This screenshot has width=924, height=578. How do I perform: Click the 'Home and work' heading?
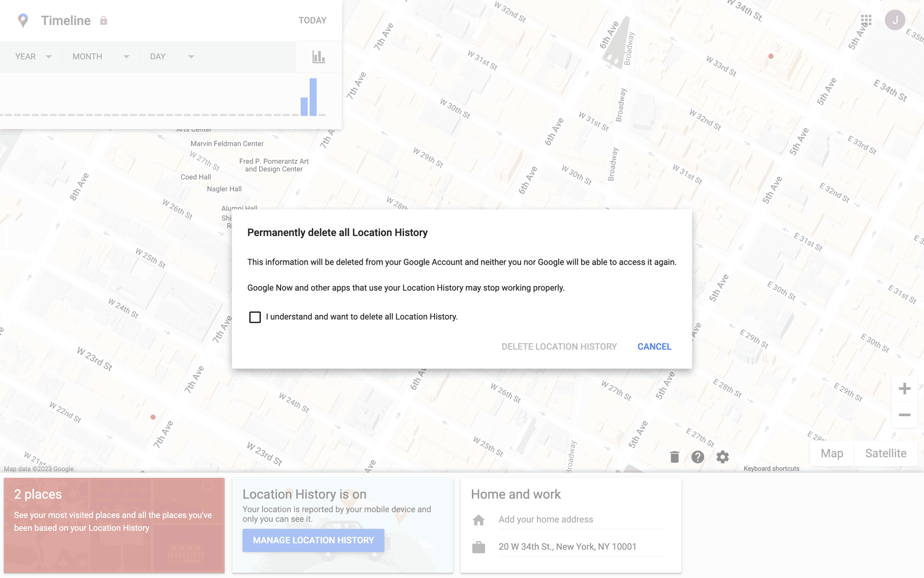(516, 494)
